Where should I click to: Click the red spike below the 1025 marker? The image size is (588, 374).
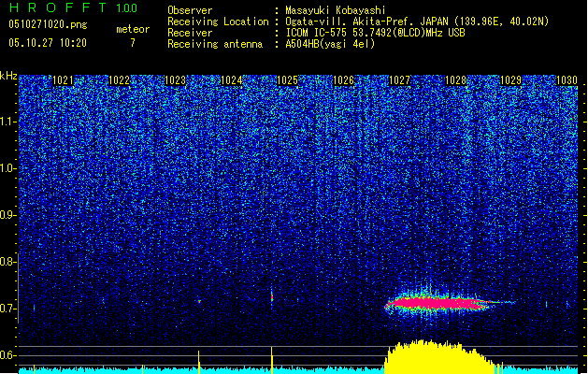click(x=272, y=297)
